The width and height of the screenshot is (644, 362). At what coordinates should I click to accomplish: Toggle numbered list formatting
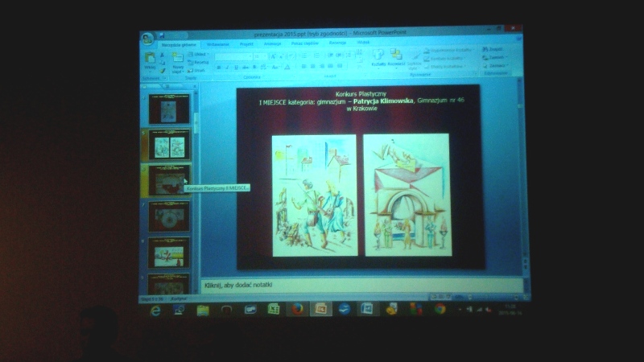point(317,56)
